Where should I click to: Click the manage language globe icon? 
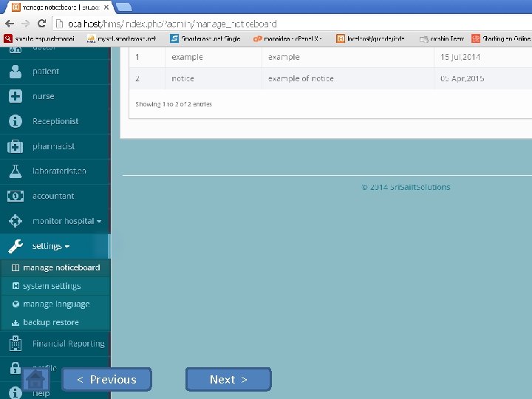point(16,304)
